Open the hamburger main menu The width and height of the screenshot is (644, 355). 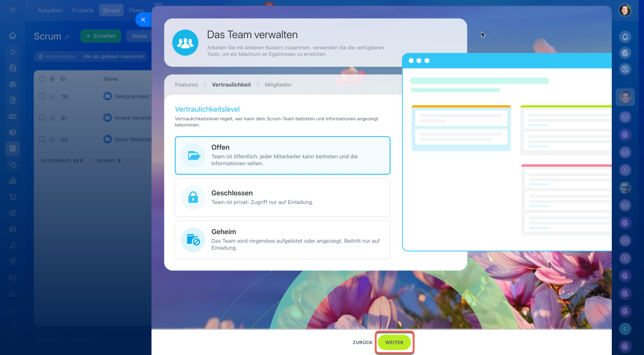[13, 10]
